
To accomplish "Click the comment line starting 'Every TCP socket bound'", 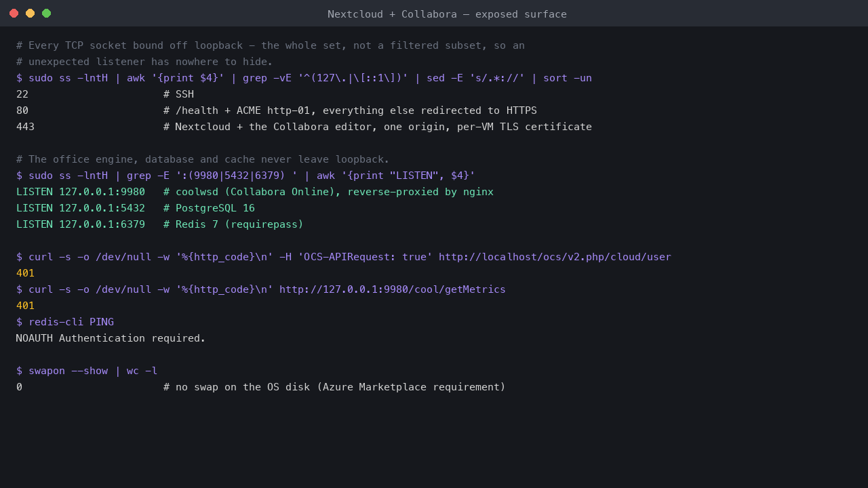I will pos(271,45).
